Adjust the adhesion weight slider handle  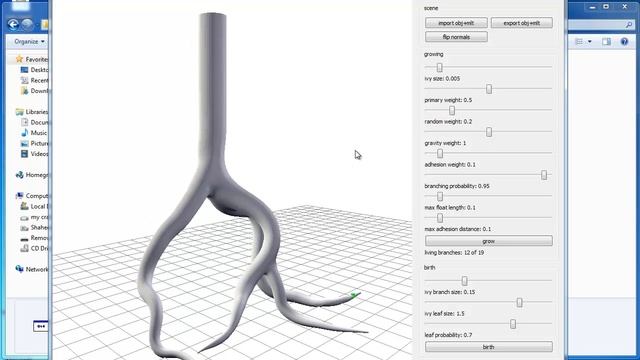coord(440,153)
